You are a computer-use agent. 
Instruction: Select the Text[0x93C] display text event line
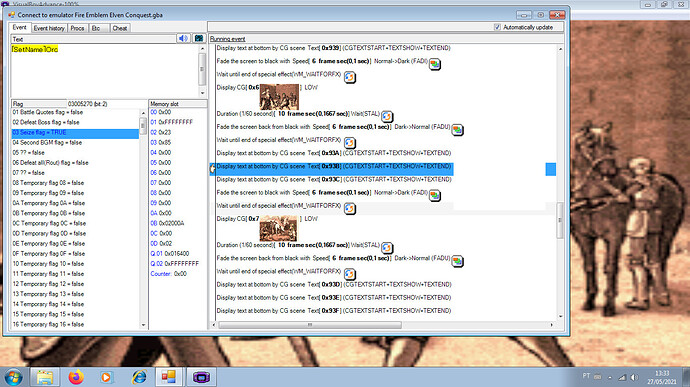click(x=334, y=180)
